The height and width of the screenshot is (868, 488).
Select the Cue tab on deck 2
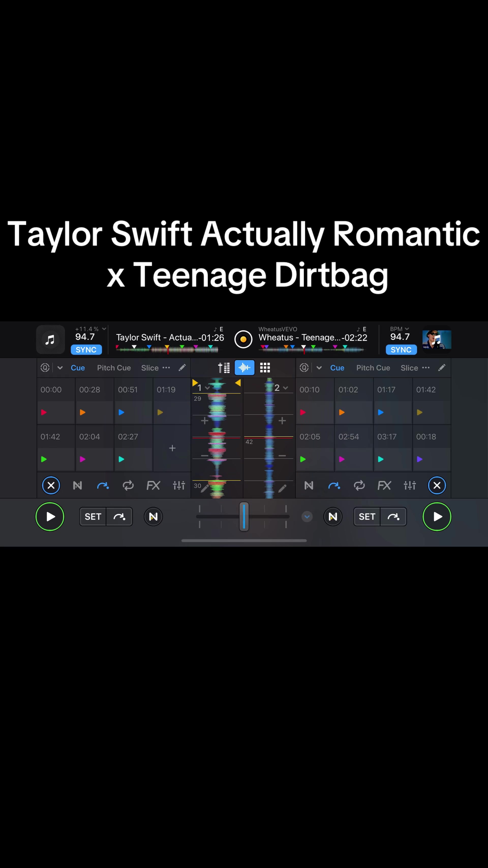click(x=337, y=368)
